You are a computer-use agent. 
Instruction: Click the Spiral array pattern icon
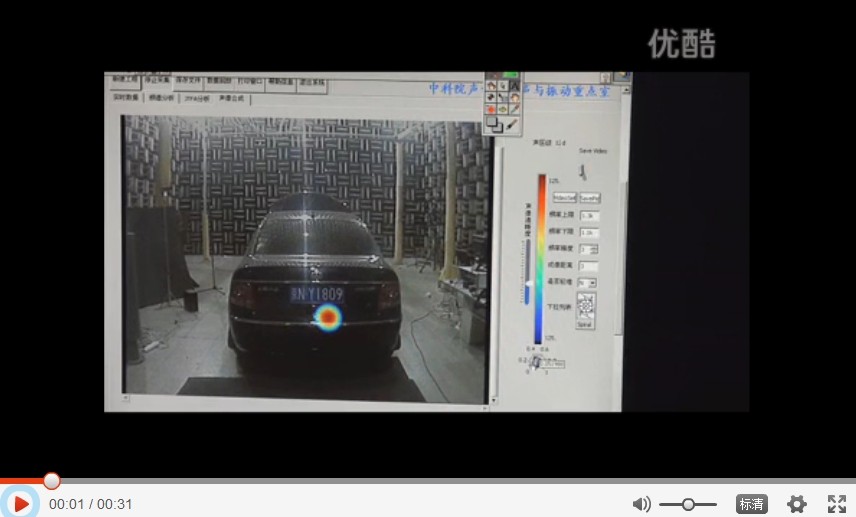pos(585,309)
